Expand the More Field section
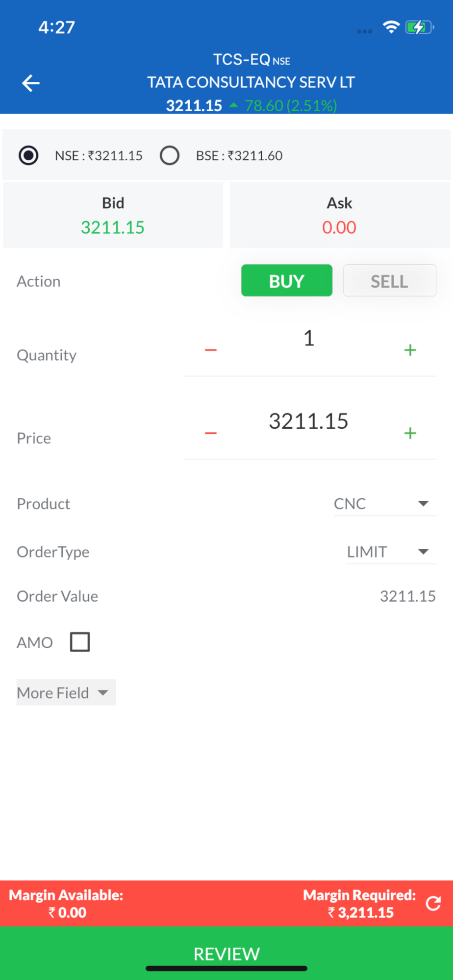This screenshot has width=453, height=980. click(66, 692)
